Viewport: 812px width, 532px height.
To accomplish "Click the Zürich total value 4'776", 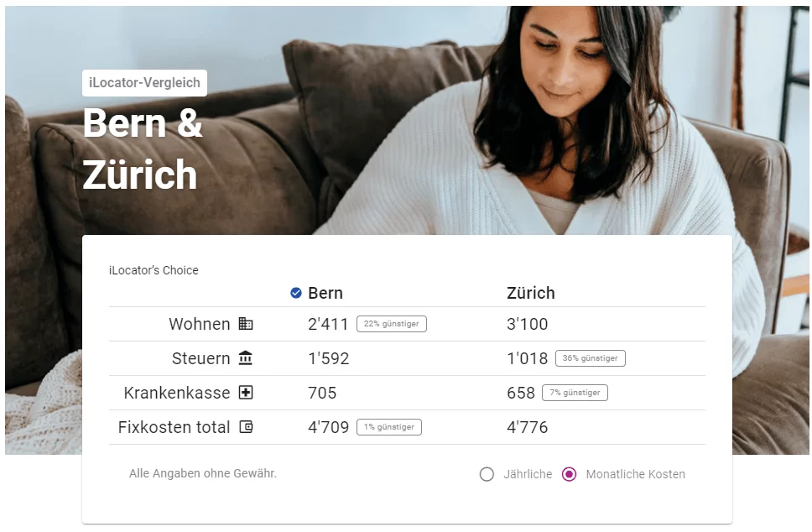I will tap(527, 427).
